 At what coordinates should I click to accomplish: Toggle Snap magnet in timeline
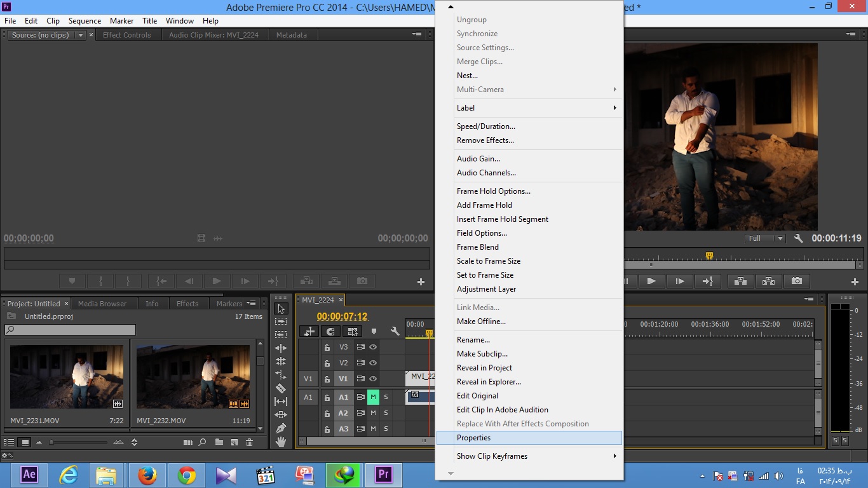click(x=330, y=331)
